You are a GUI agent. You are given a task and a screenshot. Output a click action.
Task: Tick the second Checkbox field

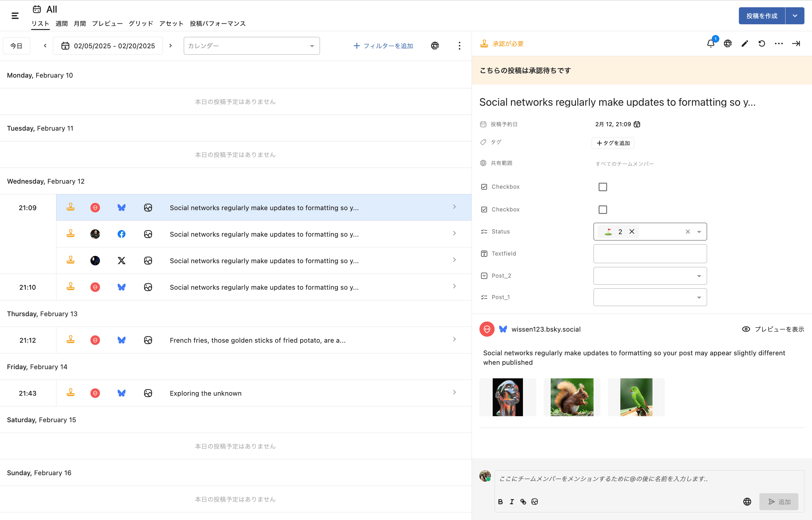click(x=602, y=209)
